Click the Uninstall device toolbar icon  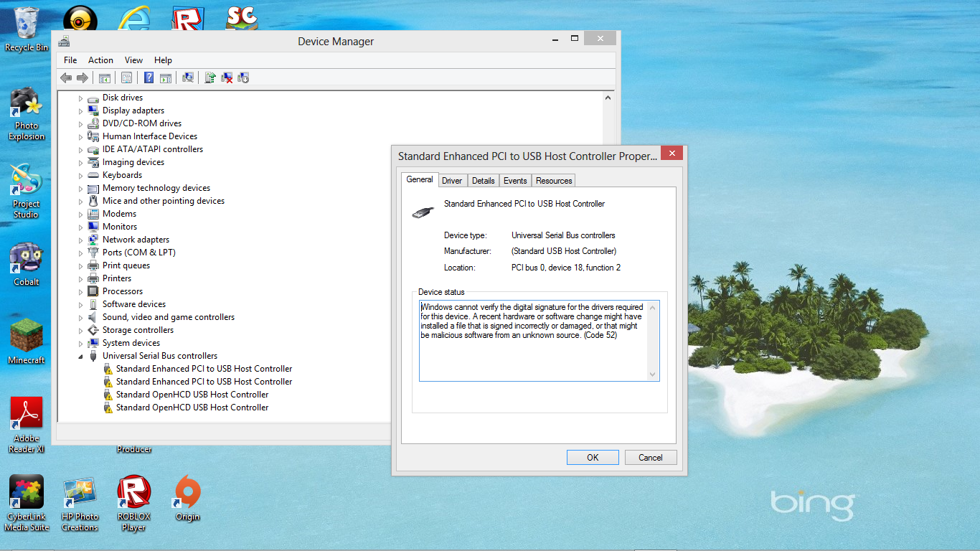(x=227, y=77)
